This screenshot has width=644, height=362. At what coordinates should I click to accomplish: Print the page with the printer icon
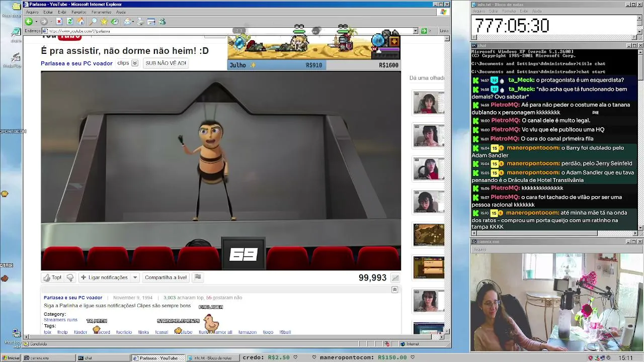tap(140, 22)
